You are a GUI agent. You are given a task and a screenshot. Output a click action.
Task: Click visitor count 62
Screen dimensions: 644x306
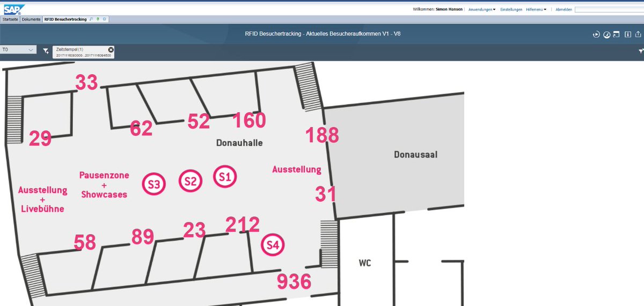coord(141,128)
